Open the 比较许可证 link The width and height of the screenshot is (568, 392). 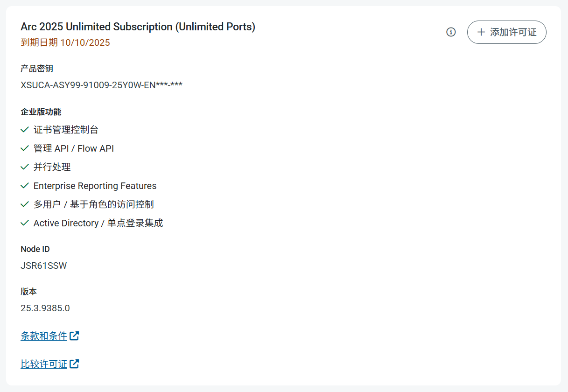tap(44, 364)
